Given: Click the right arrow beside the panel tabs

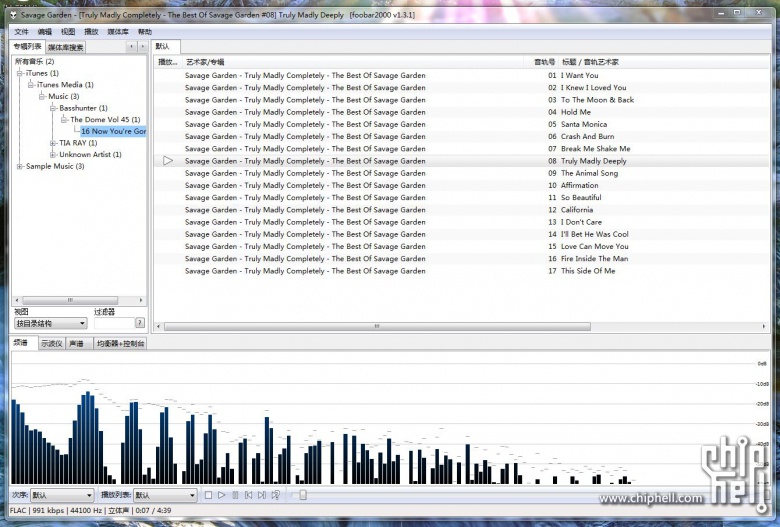Looking at the screenshot, I should (x=142, y=47).
